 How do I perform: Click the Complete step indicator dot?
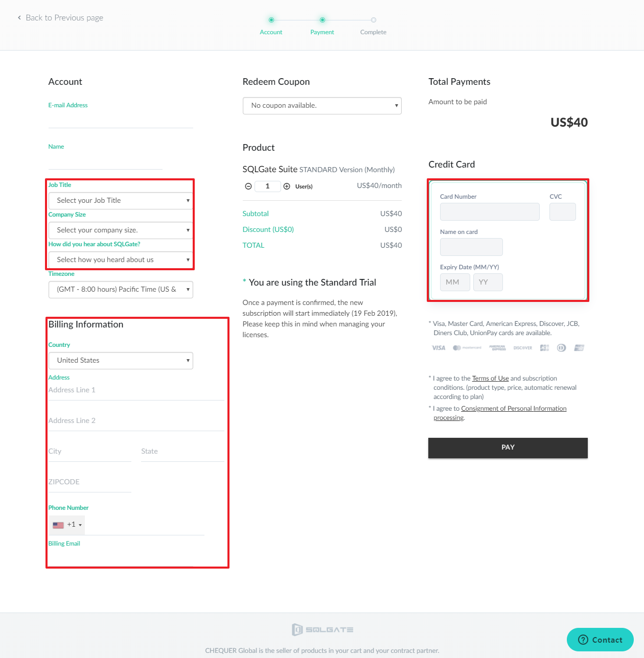(374, 20)
